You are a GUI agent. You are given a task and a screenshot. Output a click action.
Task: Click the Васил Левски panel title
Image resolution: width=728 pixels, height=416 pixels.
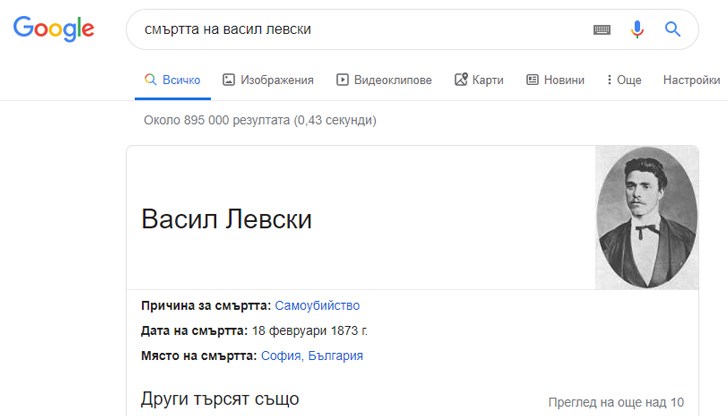pyautogui.click(x=226, y=220)
